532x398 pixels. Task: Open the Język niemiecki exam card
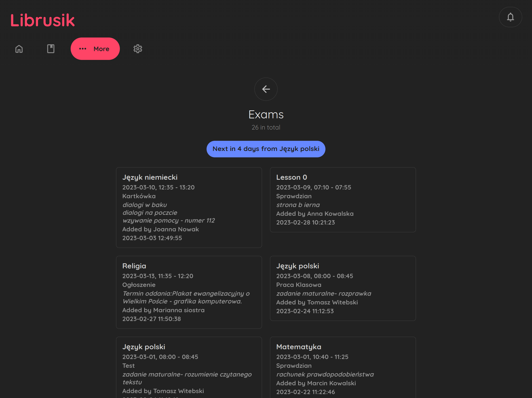click(189, 207)
